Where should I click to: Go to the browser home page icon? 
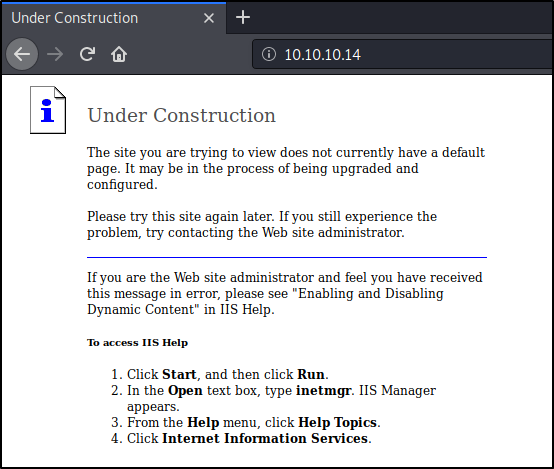point(119,54)
